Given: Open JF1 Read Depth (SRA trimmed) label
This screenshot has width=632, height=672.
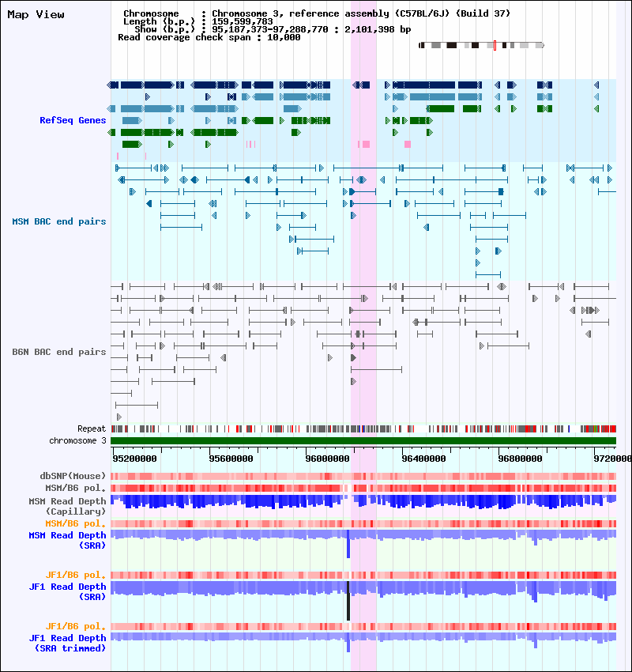Looking at the screenshot, I should [67, 643].
